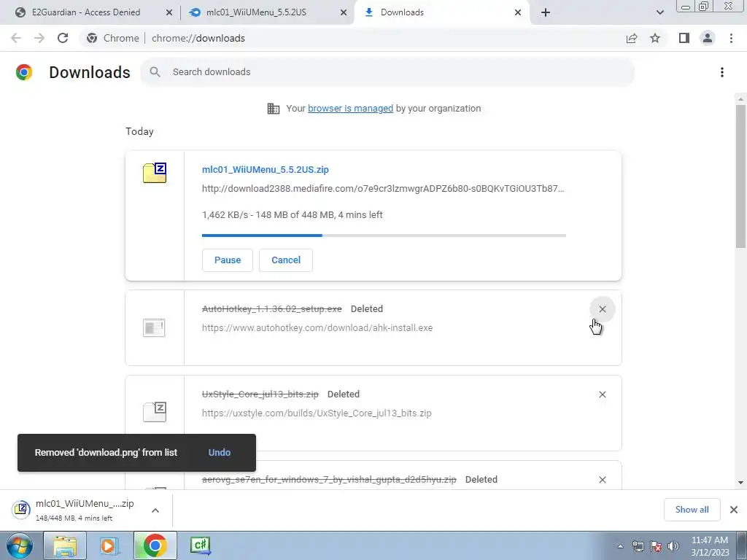The width and height of the screenshot is (747, 560).
Task: Share this page icon in address bar
Action: click(632, 38)
